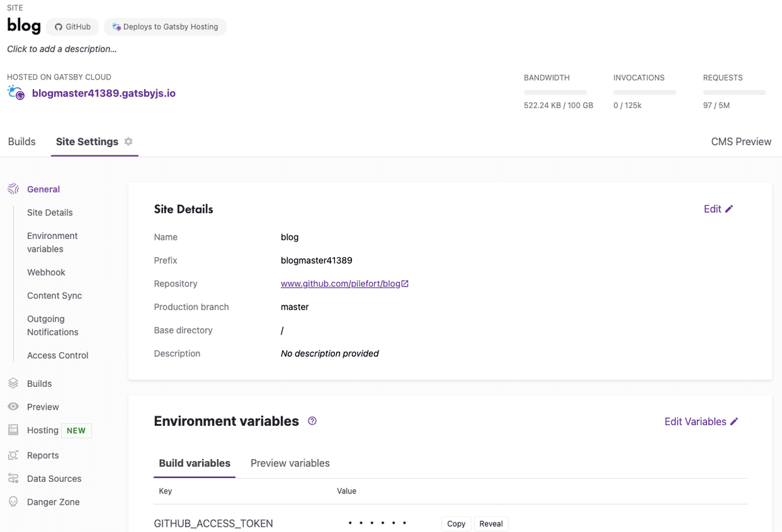This screenshot has width=782, height=532.
Task: Click the Builds layers icon in sidebar
Action: pos(13,384)
